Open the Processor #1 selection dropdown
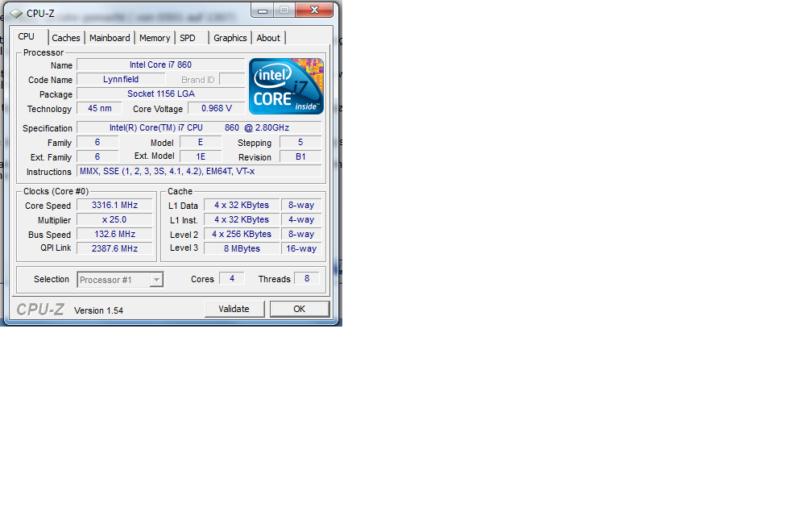Viewport: 812px width, 508px height. tap(120, 280)
